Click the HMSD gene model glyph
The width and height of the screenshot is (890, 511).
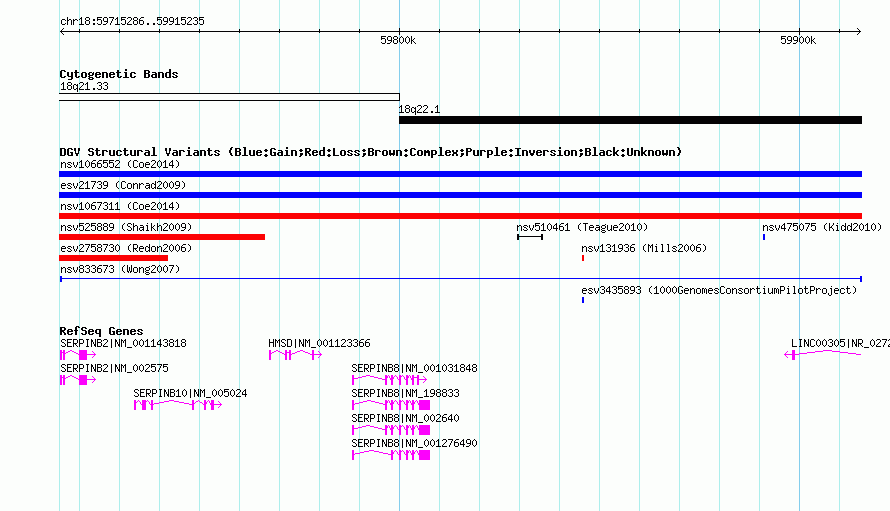click(x=296, y=355)
